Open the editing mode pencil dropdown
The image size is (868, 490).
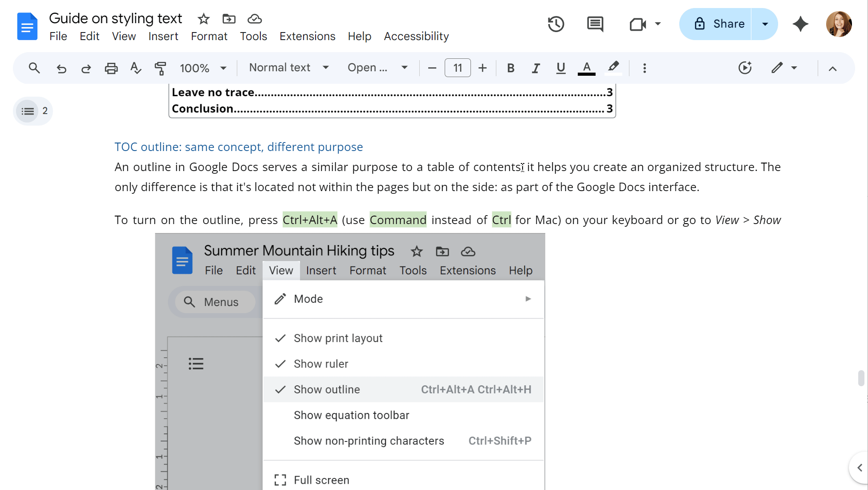(x=784, y=68)
